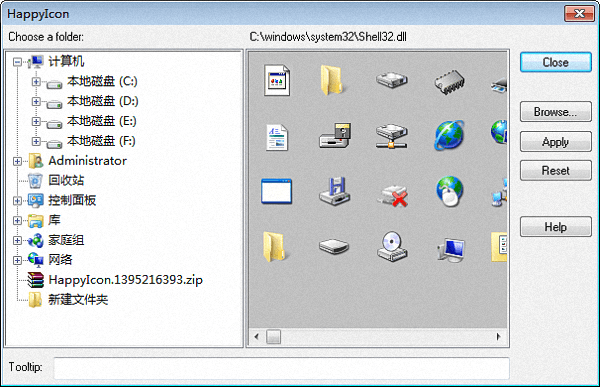Screen dimensions: 600x387
Task: Expand the 本地磁盘 (C:) node
Action: click(x=36, y=82)
